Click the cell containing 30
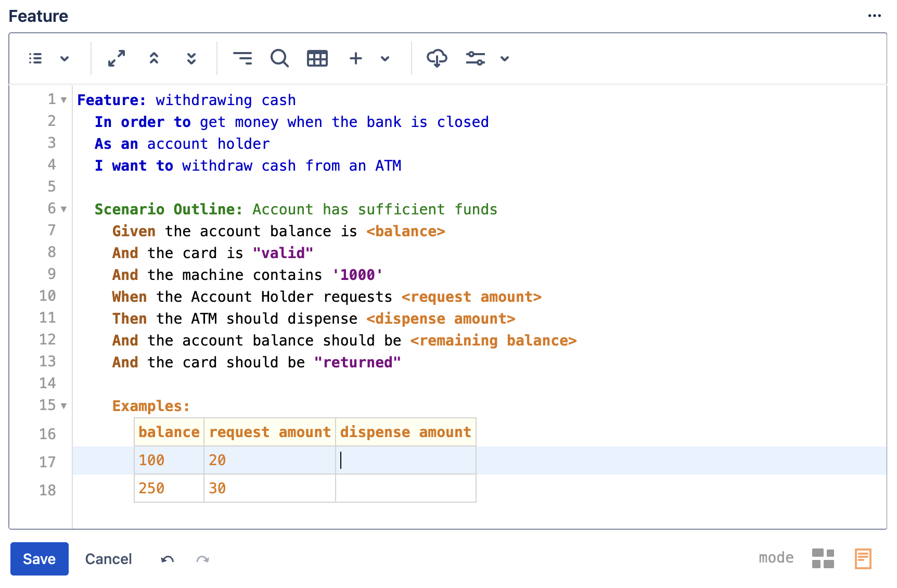The width and height of the screenshot is (897, 588). point(270,488)
